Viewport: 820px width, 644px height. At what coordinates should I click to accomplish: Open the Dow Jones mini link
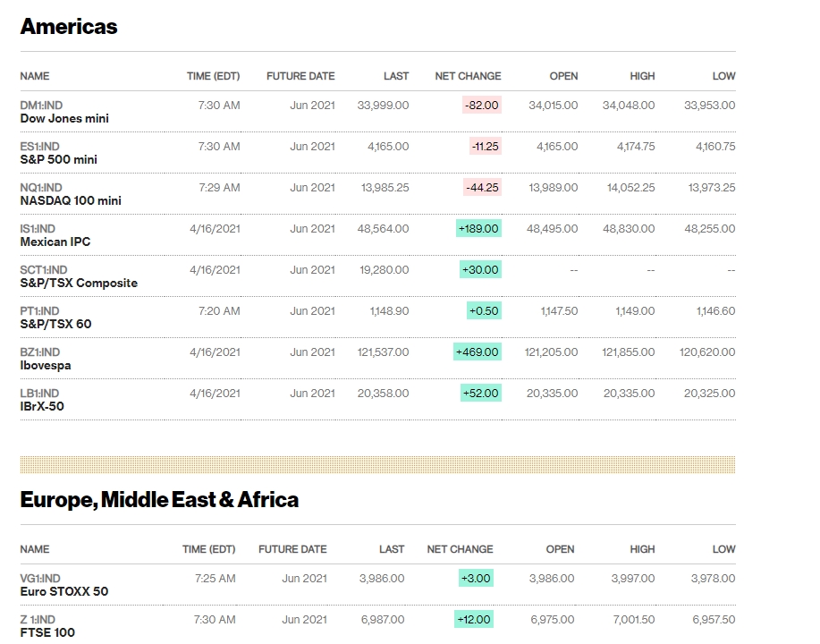coord(64,118)
